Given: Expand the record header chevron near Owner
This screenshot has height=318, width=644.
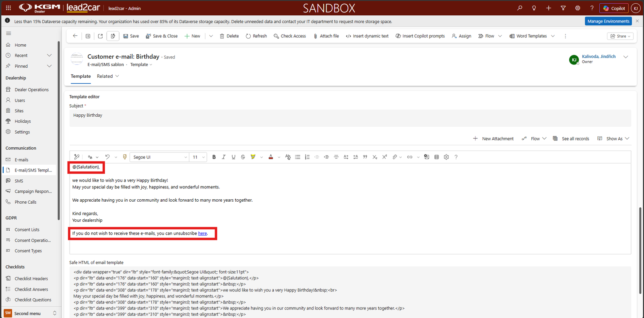Looking at the screenshot, I should pyautogui.click(x=626, y=57).
